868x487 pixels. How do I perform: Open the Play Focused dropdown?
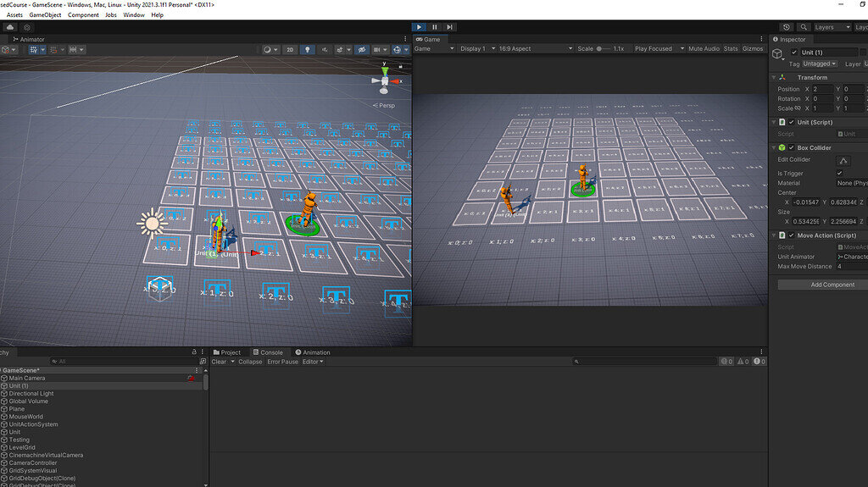[x=659, y=49]
